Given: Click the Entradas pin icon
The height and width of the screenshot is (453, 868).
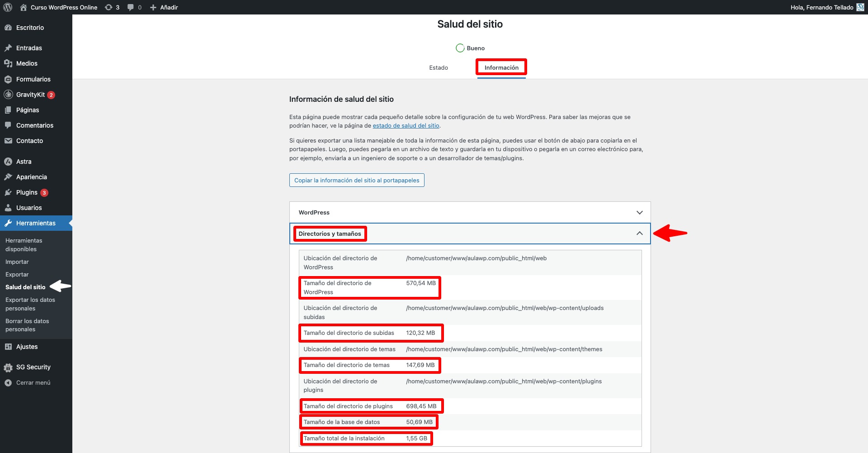Looking at the screenshot, I should point(8,48).
